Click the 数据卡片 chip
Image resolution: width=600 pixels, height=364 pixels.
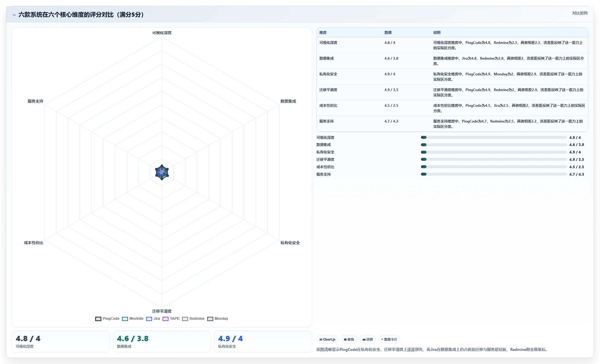(x=389, y=339)
